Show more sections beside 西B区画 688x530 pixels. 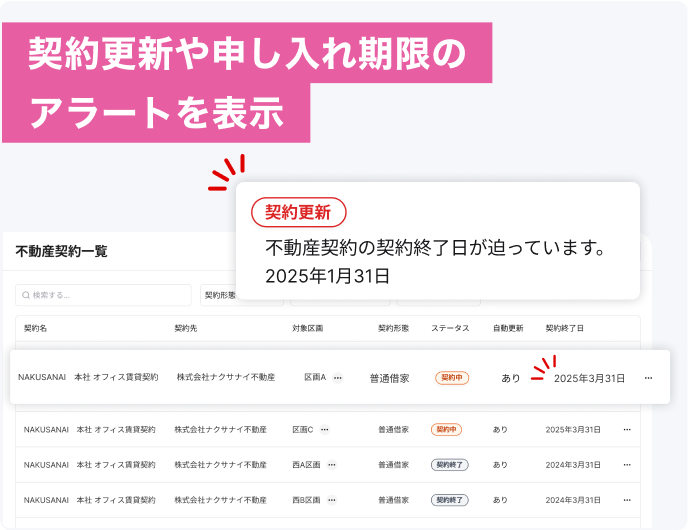click(331, 500)
